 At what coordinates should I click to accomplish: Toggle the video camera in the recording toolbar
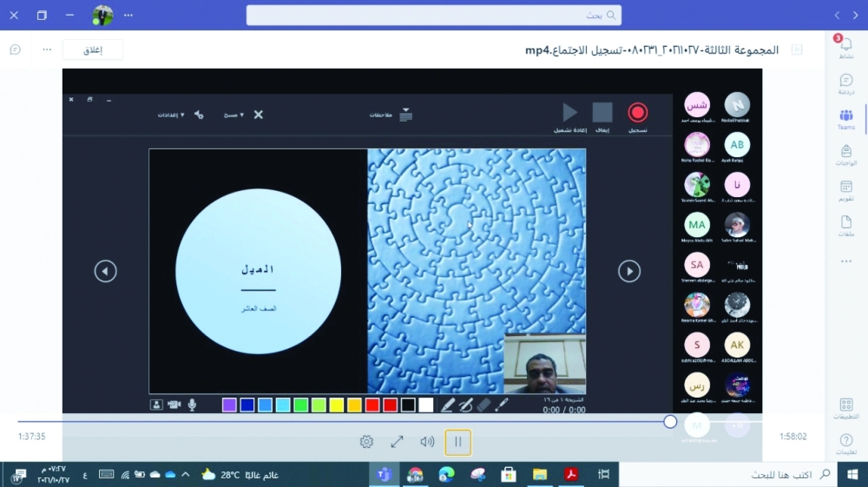coord(174,405)
